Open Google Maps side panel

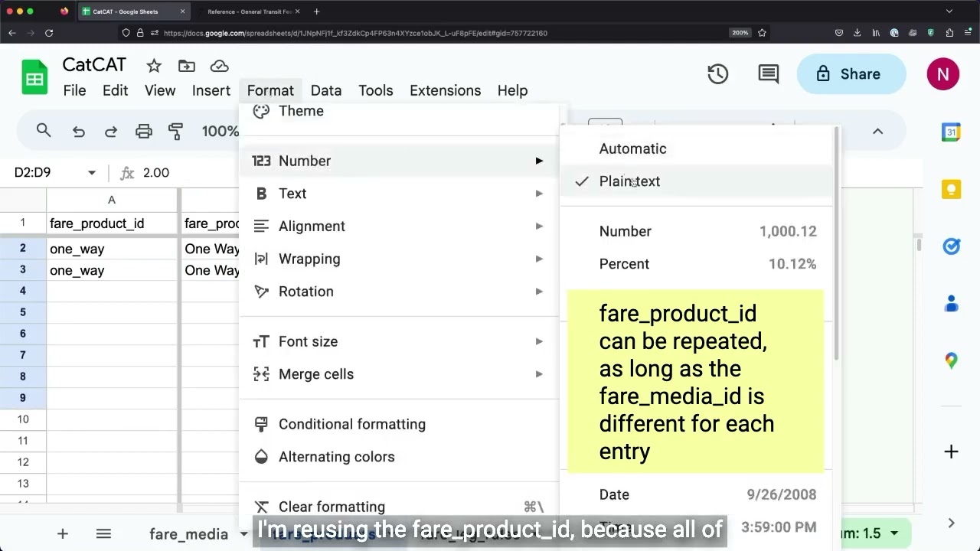click(x=951, y=360)
